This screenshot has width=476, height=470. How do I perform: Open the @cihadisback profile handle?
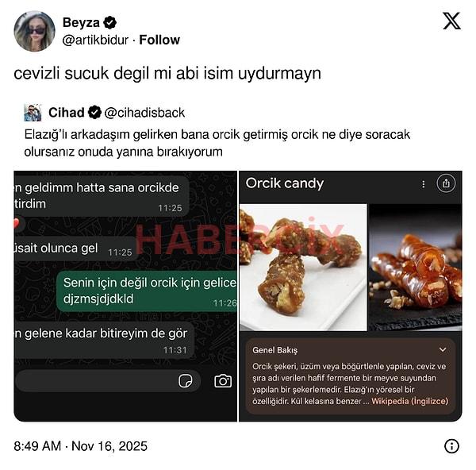144,113
